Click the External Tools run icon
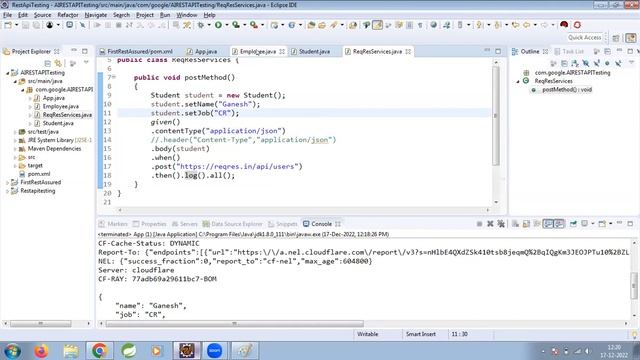The image size is (640, 360). tap(253, 25)
